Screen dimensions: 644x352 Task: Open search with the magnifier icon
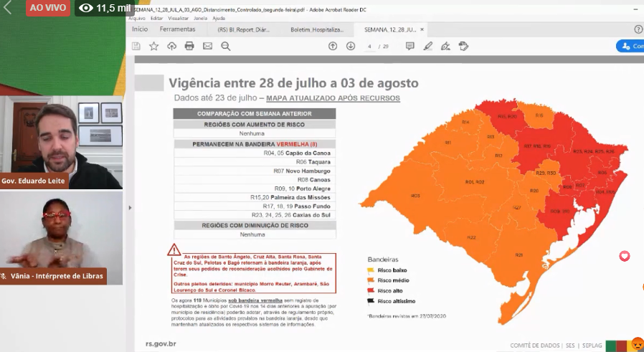225,46
